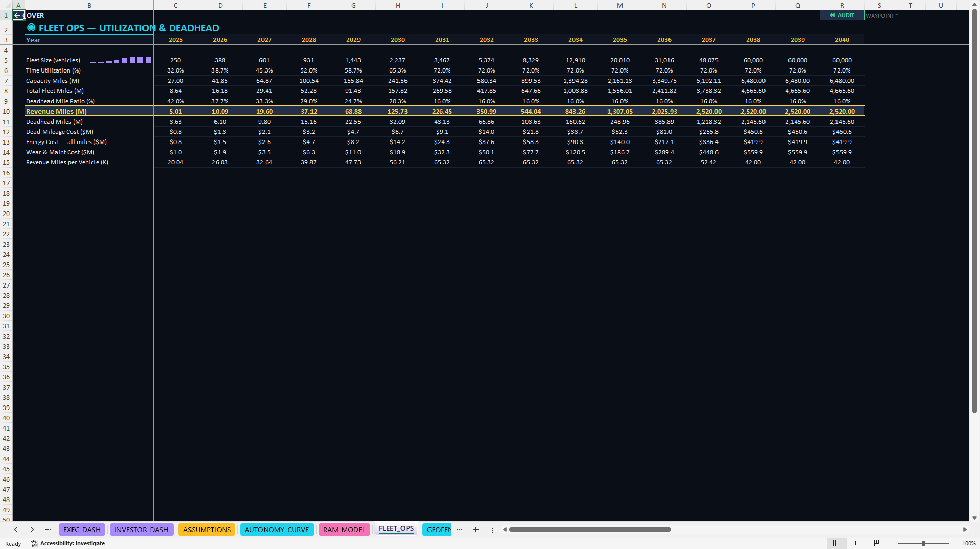Click zoom in plus button
Image resolution: width=980 pixels, height=549 pixels.
953,543
